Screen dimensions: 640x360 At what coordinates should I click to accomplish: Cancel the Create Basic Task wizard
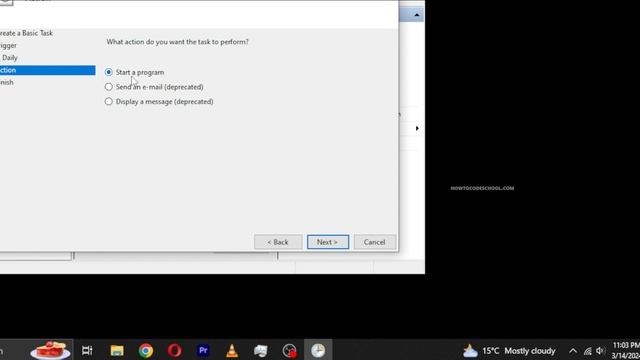click(x=375, y=242)
